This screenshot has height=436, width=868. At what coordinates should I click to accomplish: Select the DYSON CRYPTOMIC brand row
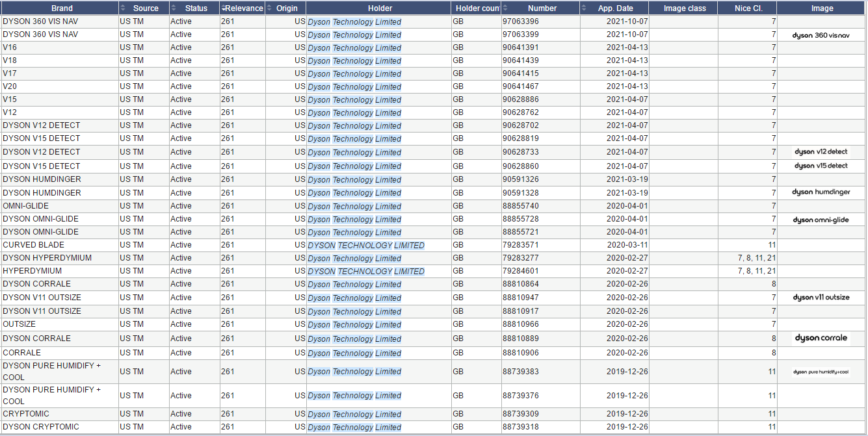click(41, 427)
